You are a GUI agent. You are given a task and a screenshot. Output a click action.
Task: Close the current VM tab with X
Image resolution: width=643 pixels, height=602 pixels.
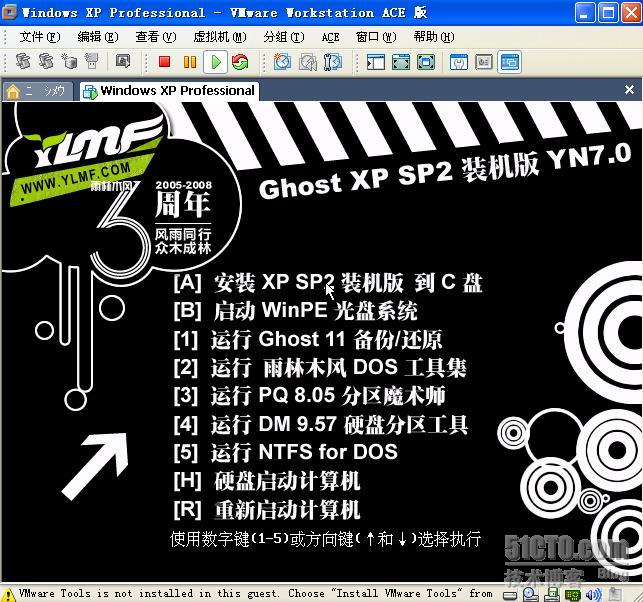click(x=629, y=89)
